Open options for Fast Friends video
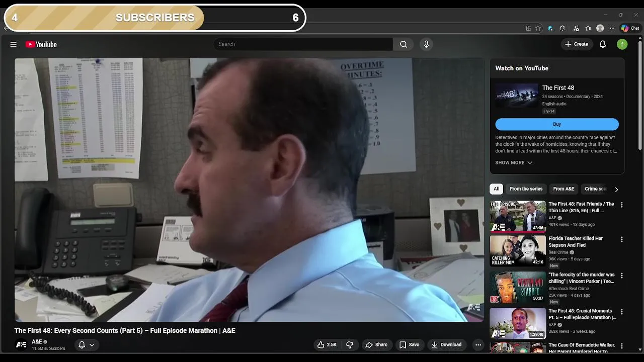Screen dimensions: 644x362 coord(621,205)
